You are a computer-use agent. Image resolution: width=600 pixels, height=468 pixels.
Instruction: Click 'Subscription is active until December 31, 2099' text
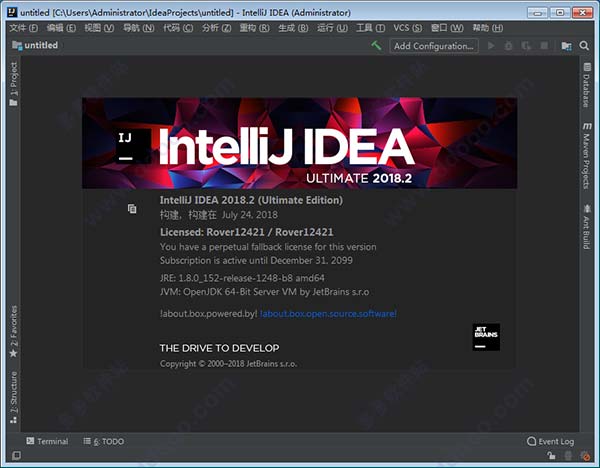tap(256, 260)
